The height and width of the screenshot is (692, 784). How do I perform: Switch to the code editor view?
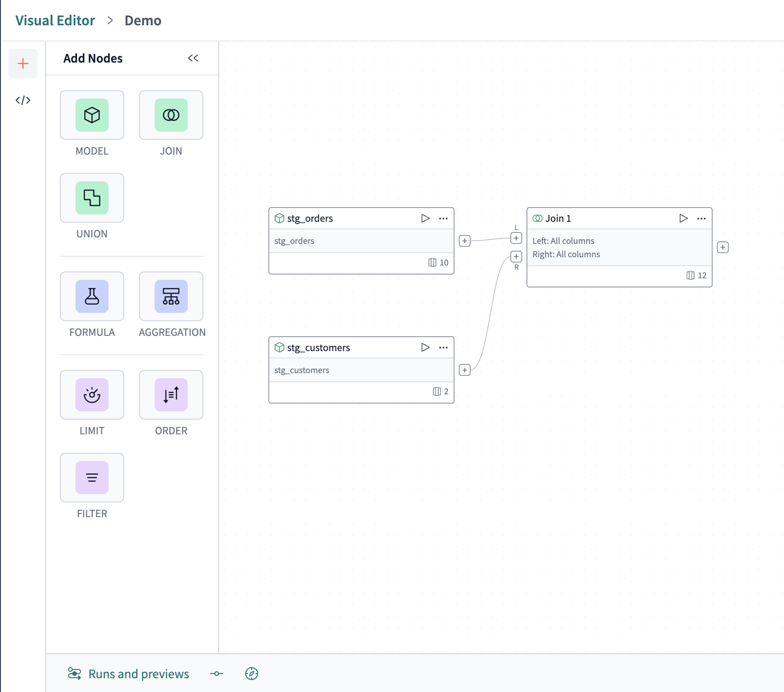point(23,100)
